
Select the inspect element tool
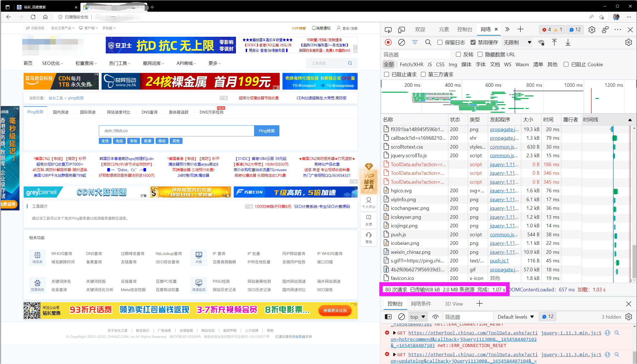pyautogui.click(x=388, y=29)
